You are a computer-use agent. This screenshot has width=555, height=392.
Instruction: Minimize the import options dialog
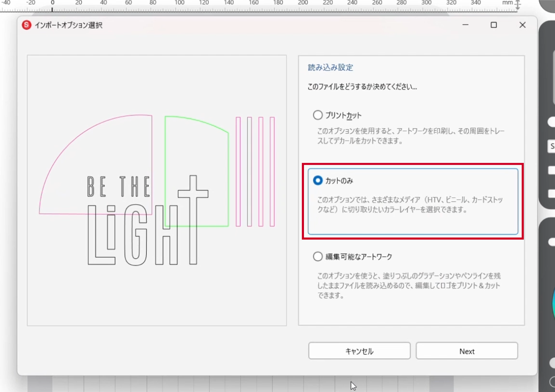click(465, 25)
